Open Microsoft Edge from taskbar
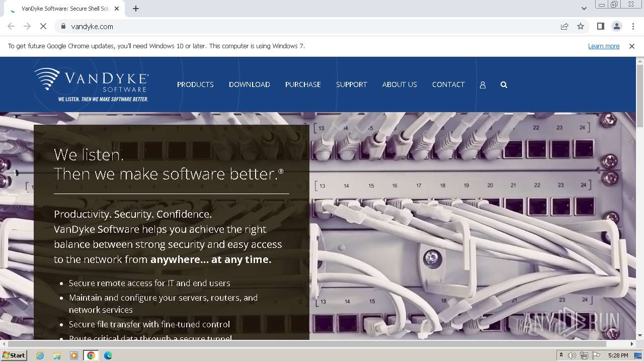Screen dimensions: 644x362 tap(108, 355)
